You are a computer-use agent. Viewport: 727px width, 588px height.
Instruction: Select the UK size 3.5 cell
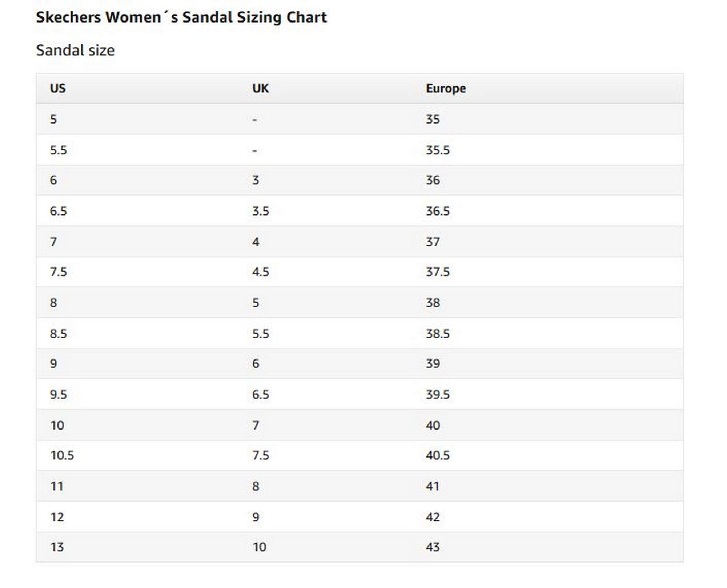261,211
